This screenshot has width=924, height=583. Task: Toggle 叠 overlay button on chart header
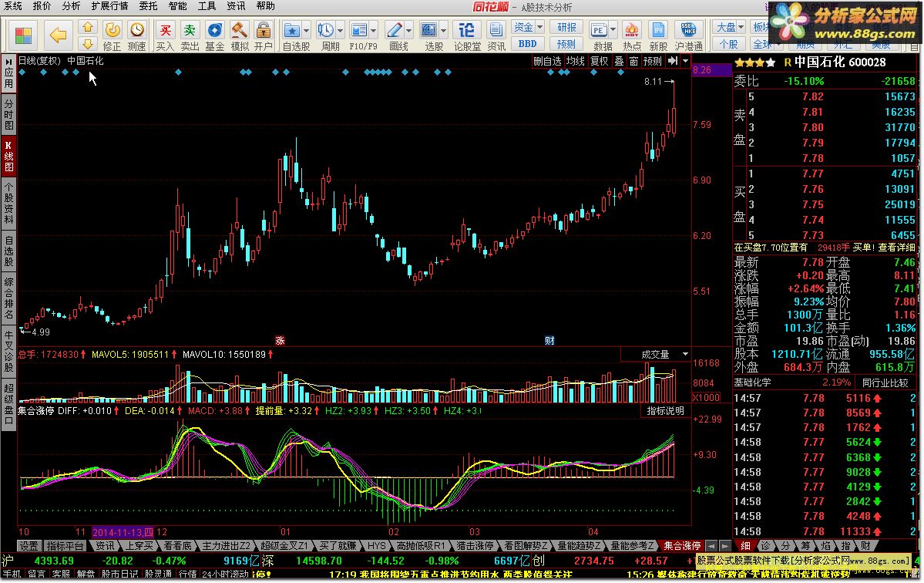click(x=619, y=61)
